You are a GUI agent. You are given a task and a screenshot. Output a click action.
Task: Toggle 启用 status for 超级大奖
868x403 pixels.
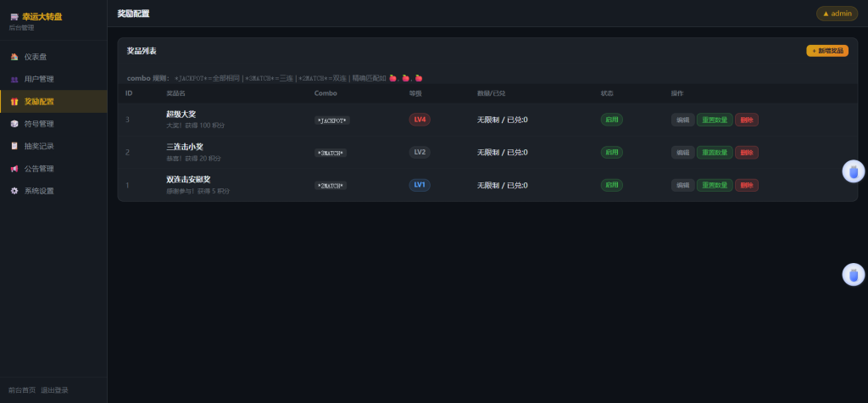coord(612,120)
